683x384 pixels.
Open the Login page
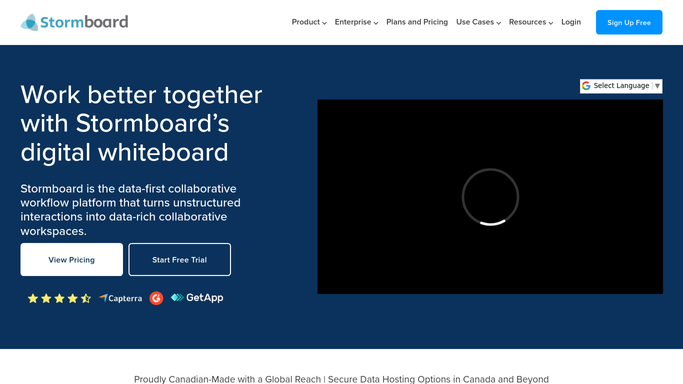coord(571,22)
